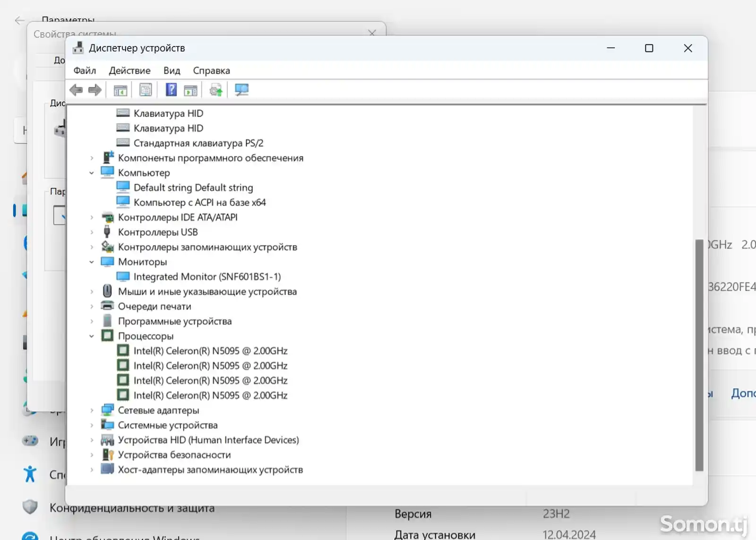The image size is (756, 540).
Task: Click the Устройства HID icon
Action: 108,440
